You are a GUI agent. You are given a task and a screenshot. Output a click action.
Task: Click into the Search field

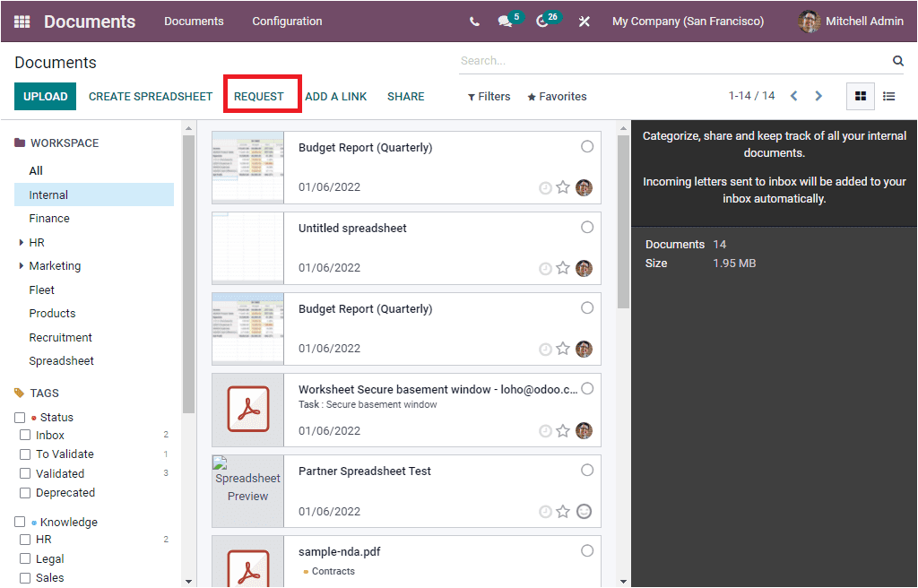click(x=673, y=61)
